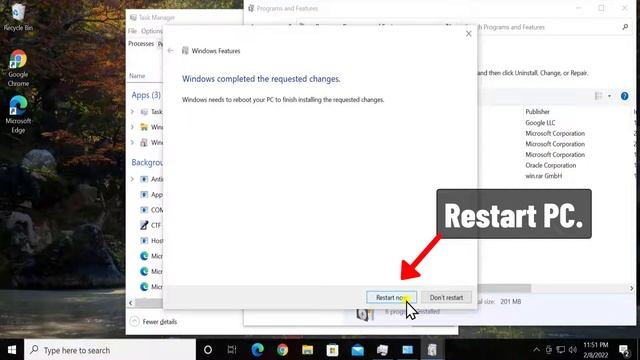Expand the Windows Explorer row in Task Manager
640x360 pixels.
click(x=132, y=127)
